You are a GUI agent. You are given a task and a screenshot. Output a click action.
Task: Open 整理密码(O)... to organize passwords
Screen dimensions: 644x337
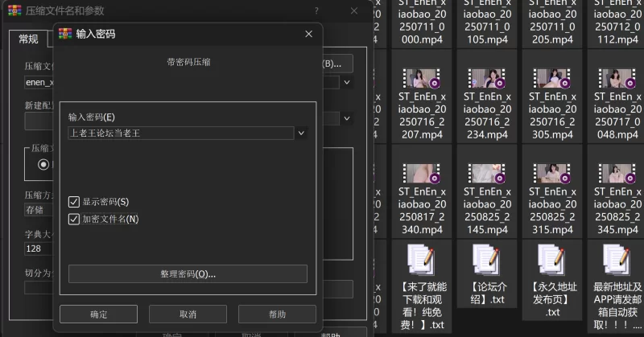[x=188, y=274]
